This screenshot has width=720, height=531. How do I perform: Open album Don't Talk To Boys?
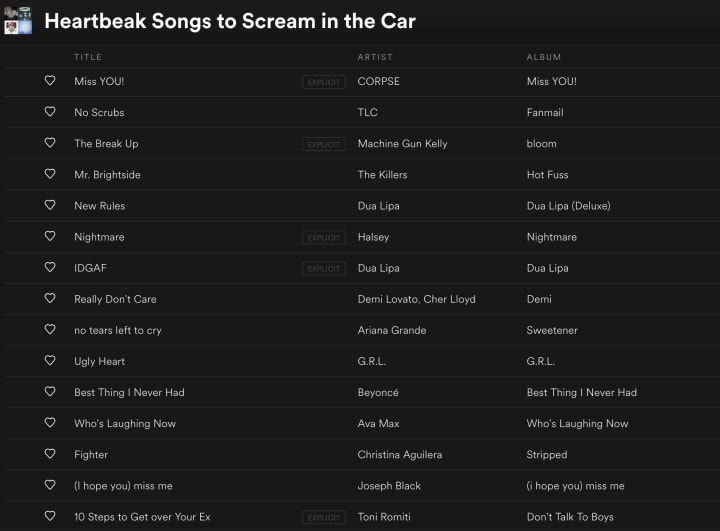click(570, 517)
